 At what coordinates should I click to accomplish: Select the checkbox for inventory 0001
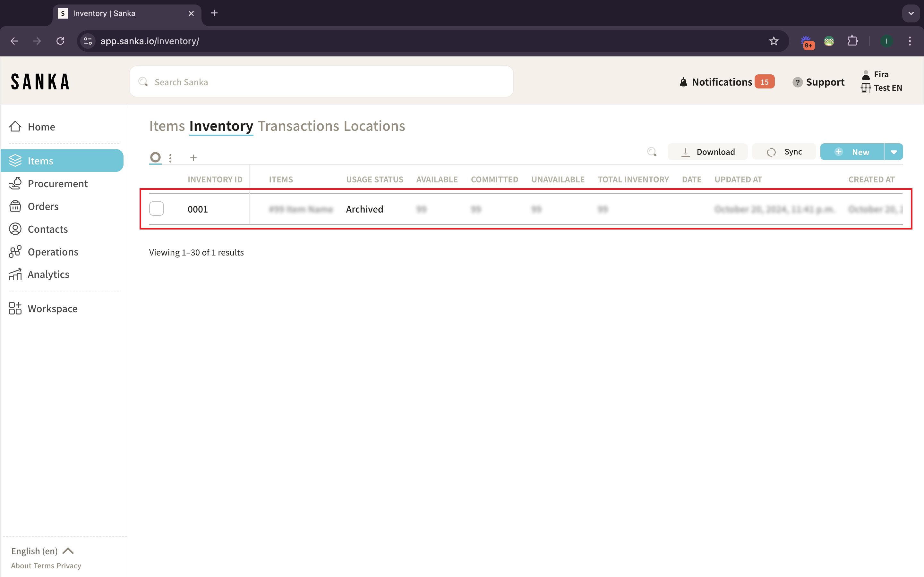157,209
